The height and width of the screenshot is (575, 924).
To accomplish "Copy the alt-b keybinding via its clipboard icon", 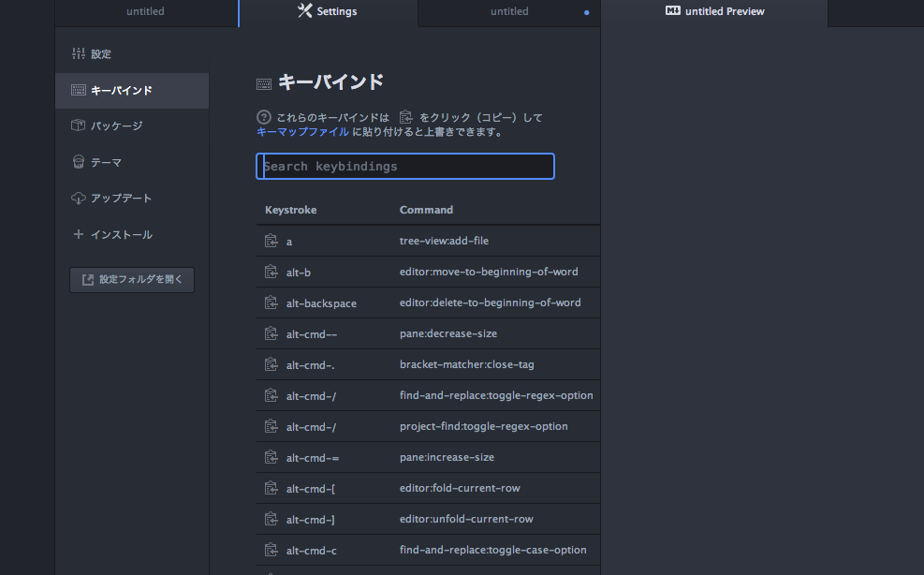I will [270, 272].
